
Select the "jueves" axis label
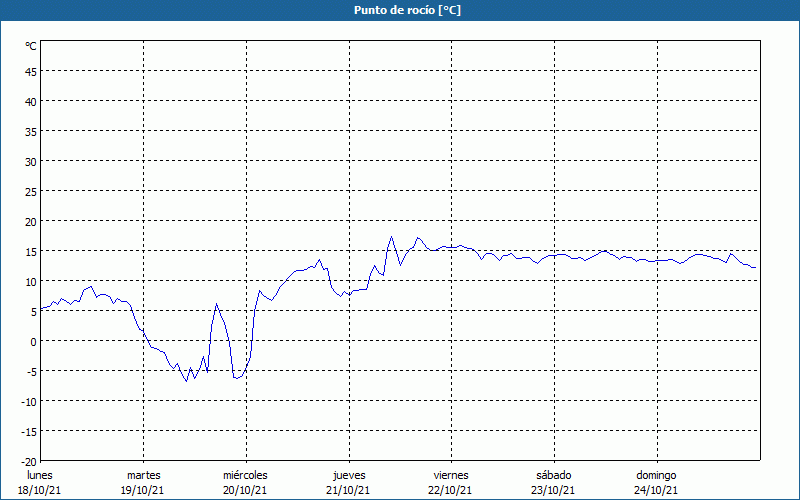pyautogui.click(x=348, y=475)
